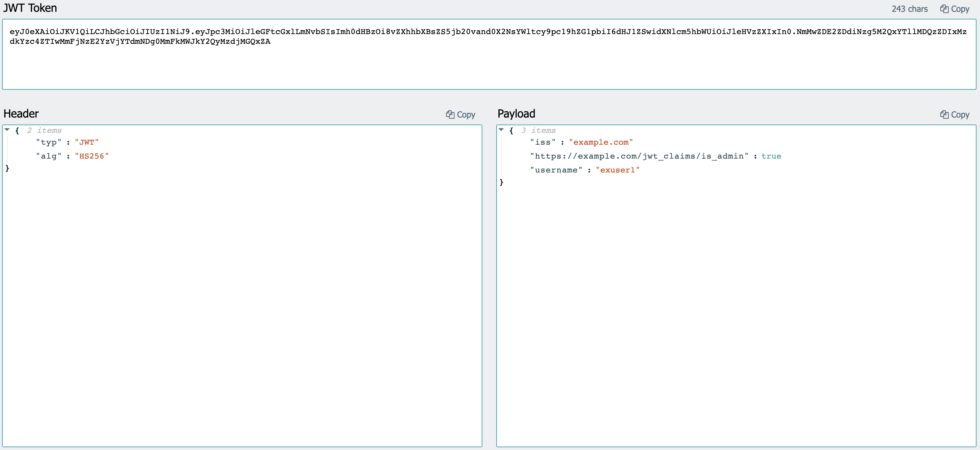Click the Header copy icon
Viewport: 980px width, 450px height.
tap(450, 114)
